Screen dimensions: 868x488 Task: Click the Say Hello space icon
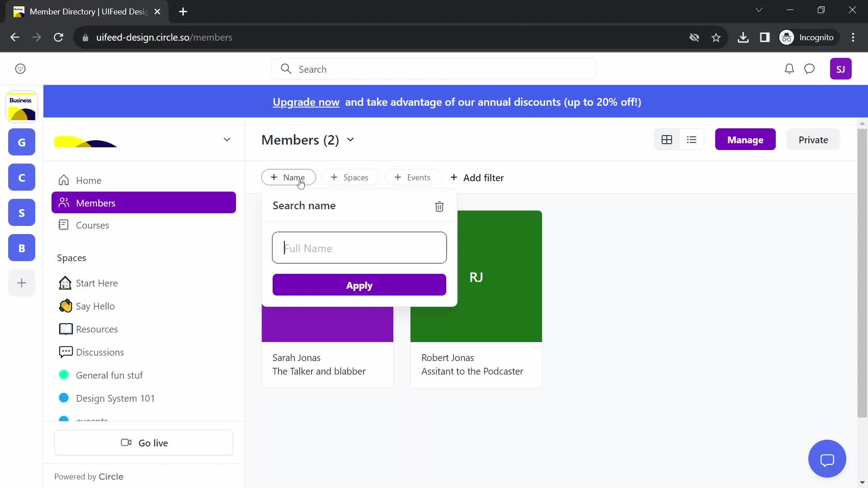click(65, 305)
